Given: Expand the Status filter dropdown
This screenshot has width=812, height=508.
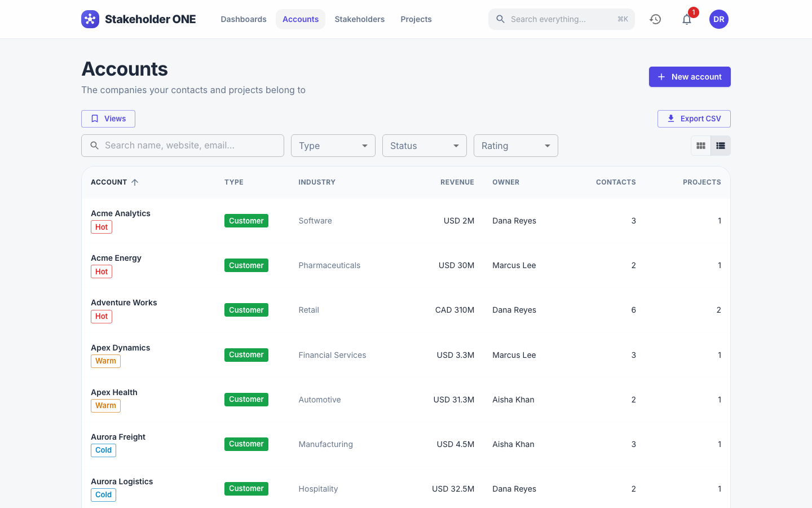Looking at the screenshot, I should [425, 146].
